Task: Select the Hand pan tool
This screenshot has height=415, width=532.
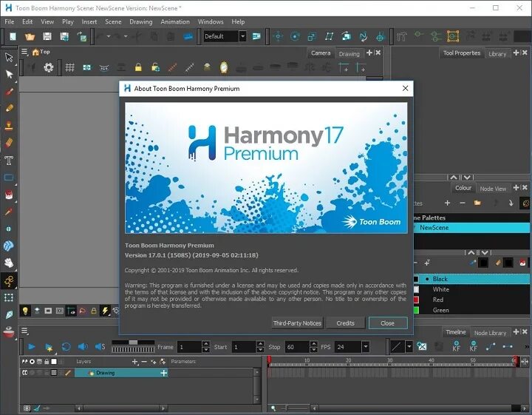Action: tap(9, 263)
